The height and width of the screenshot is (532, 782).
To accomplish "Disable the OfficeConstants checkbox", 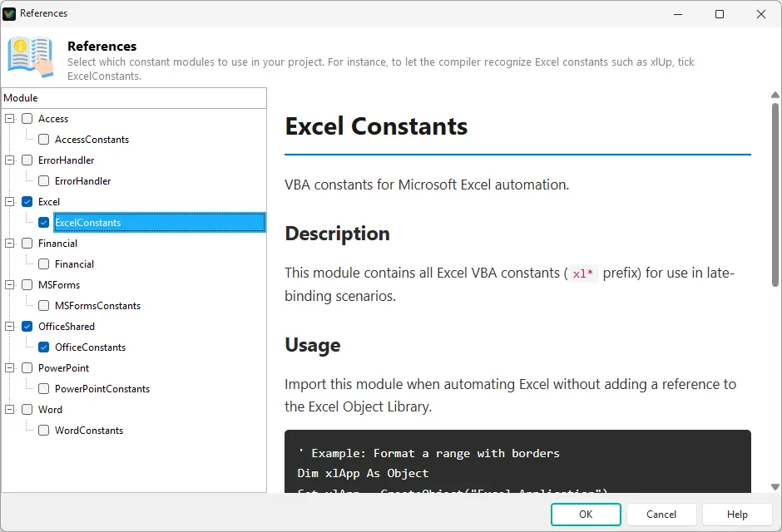I will (44, 347).
